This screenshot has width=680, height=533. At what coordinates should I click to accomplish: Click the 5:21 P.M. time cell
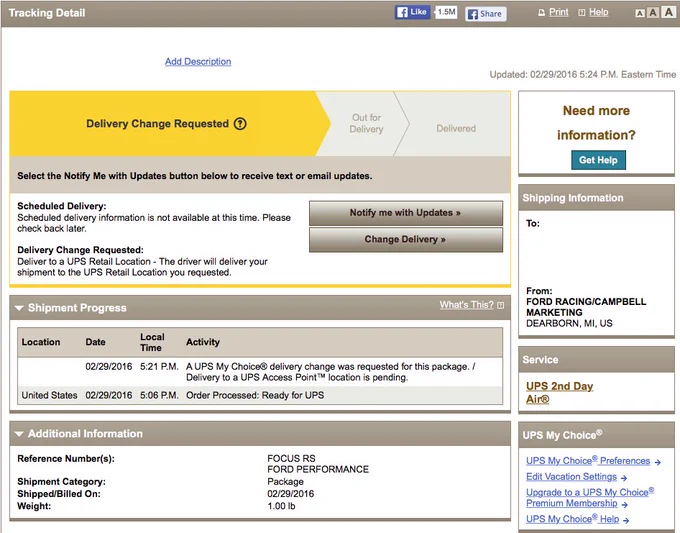(x=159, y=367)
